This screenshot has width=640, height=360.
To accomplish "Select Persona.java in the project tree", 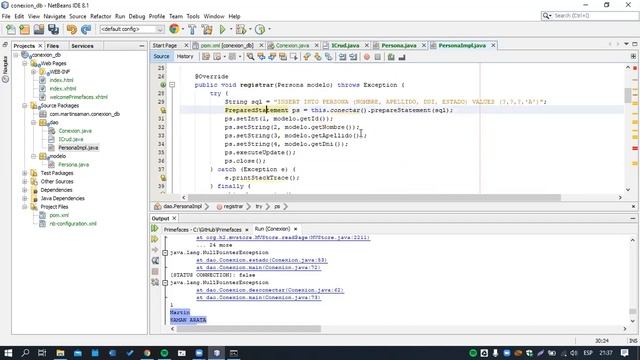I will point(73,164).
